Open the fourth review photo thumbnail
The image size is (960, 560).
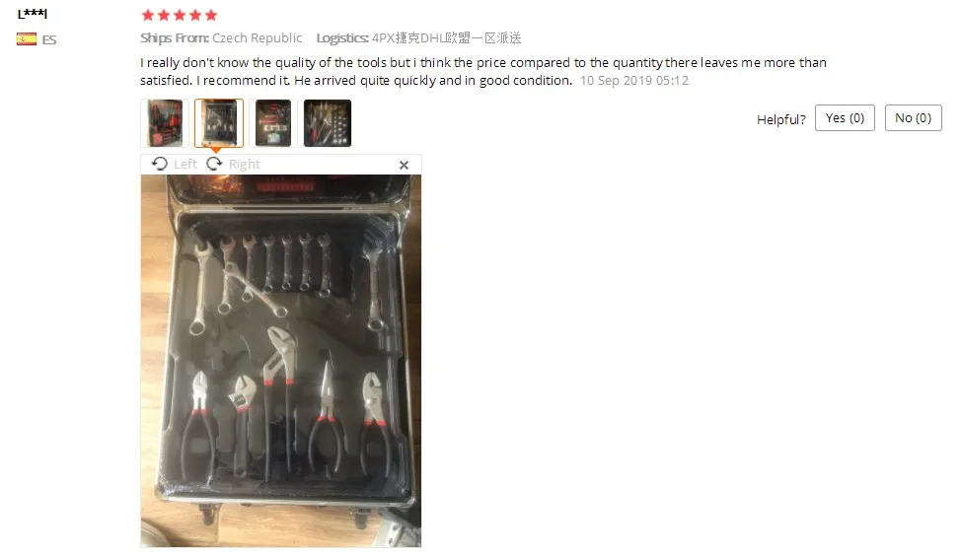tap(328, 123)
